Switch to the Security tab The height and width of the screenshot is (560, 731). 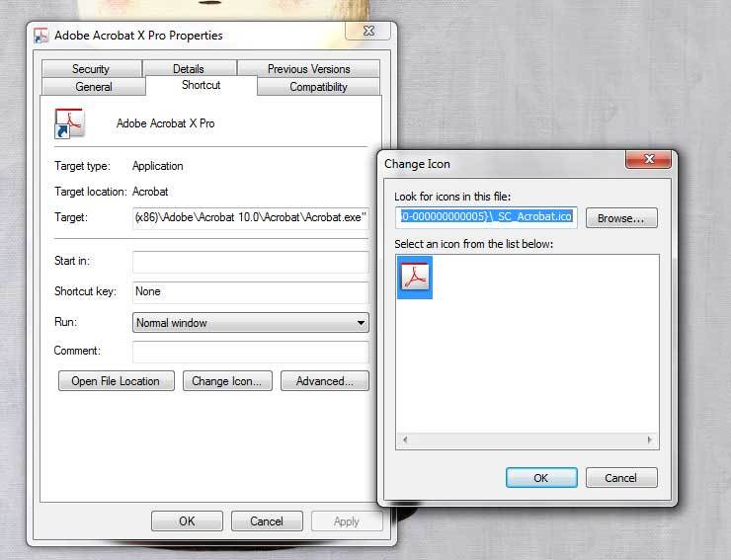91,68
